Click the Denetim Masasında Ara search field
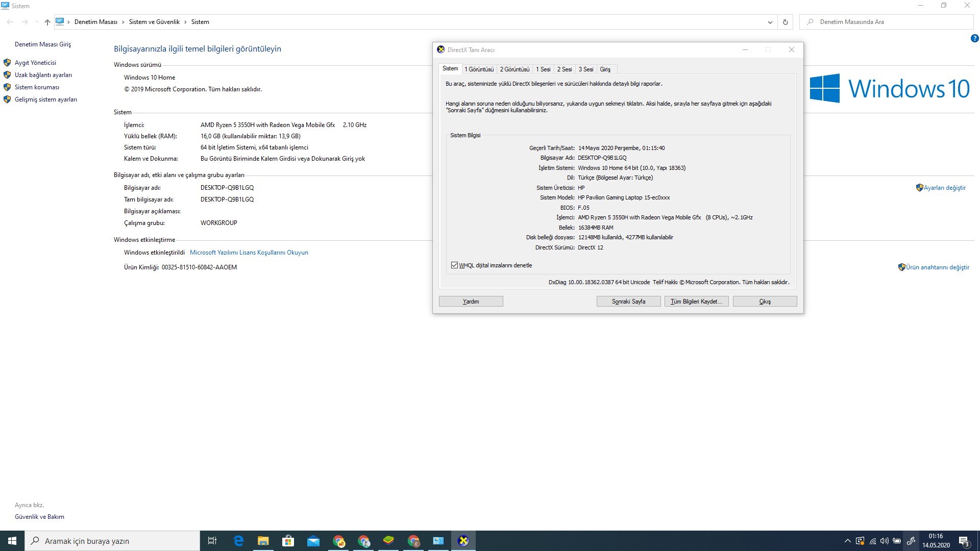Image resolution: width=980 pixels, height=551 pixels. coord(886,22)
